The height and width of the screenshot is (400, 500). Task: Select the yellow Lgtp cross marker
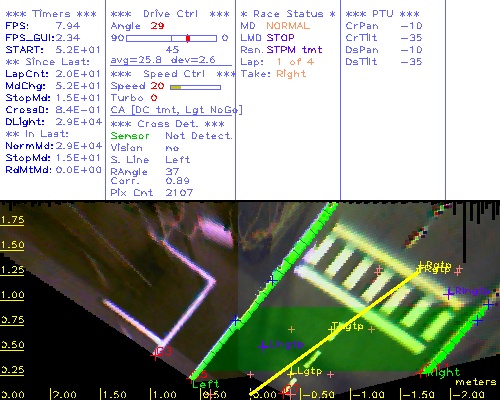click(x=291, y=373)
